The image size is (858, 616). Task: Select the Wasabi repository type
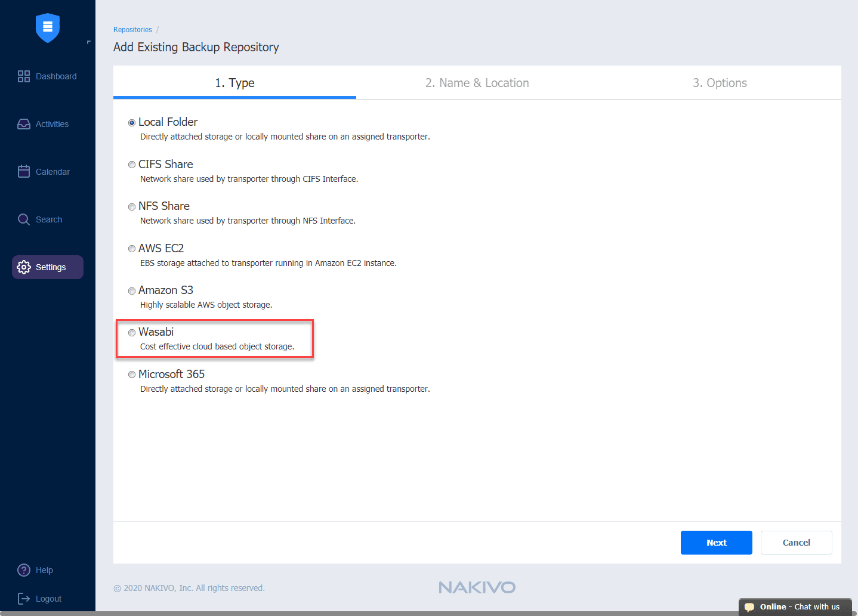(132, 333)
